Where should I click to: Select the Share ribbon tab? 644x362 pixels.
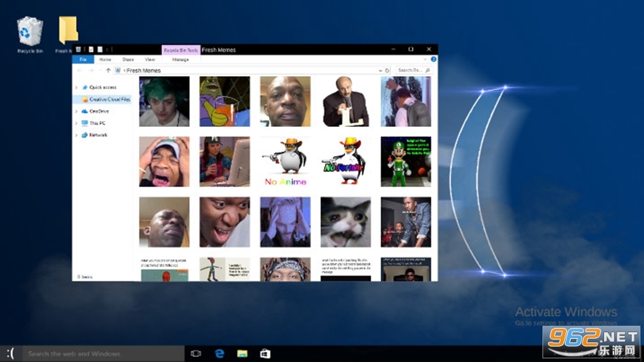click(x=128, y=59)
